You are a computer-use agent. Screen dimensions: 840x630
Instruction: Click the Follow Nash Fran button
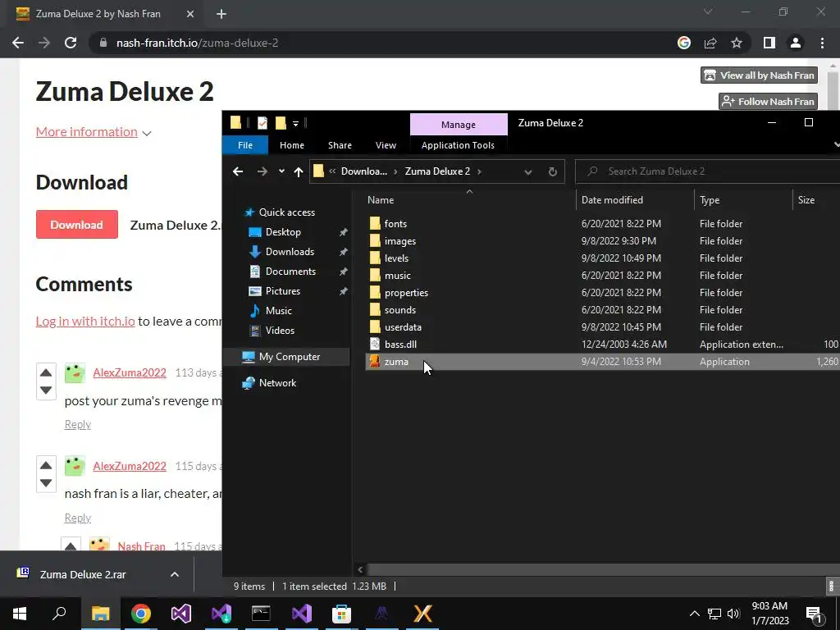(768, 101)
